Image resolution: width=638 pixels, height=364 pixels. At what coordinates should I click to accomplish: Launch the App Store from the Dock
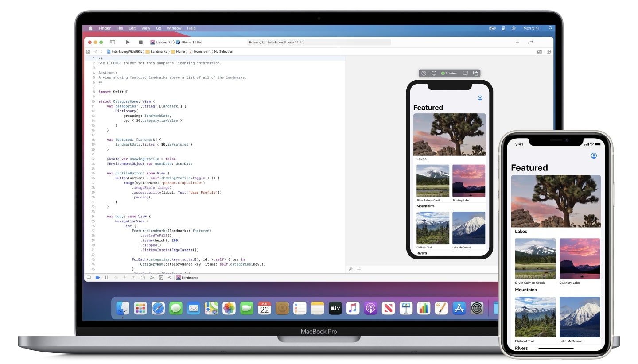point(459,308)
